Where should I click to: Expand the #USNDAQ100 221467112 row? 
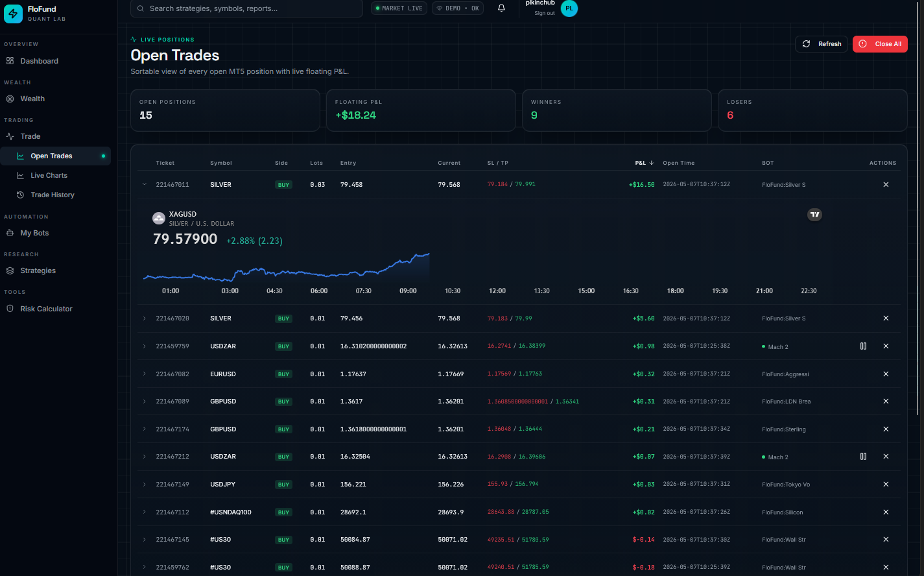click(145, 512)
